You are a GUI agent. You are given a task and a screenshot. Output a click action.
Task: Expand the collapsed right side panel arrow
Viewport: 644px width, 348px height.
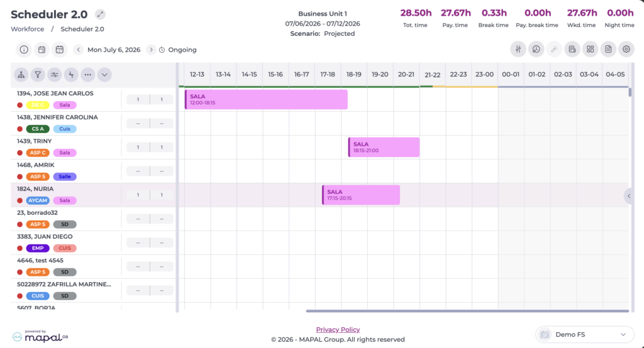pyautogui.click(x=629, y=196)
